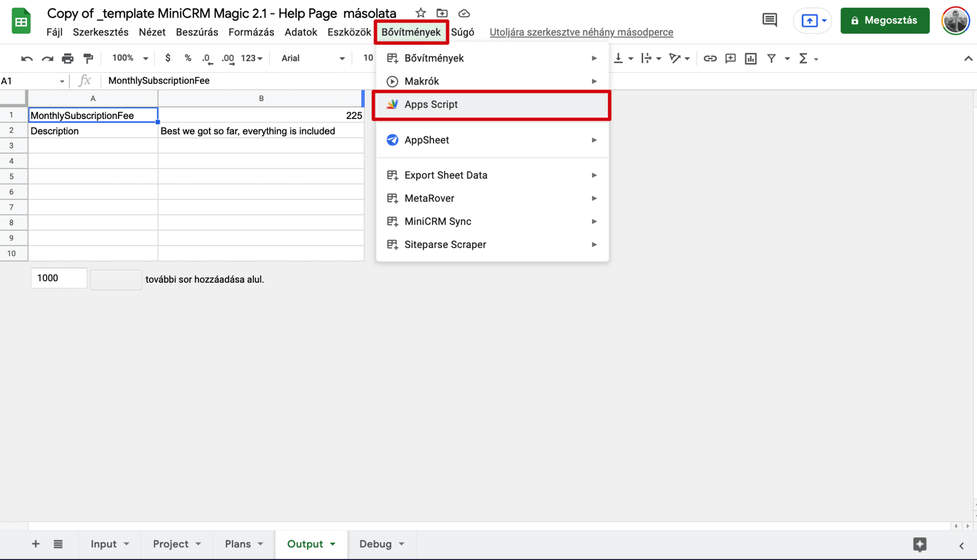
Task: Open the Szerkesztés menu
Action: pos(101,32)
